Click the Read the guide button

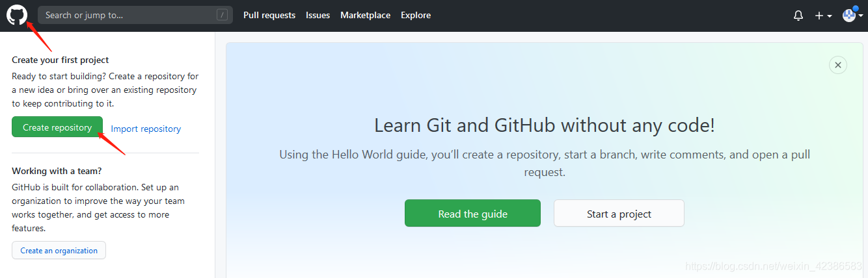(x=472, y=213)
